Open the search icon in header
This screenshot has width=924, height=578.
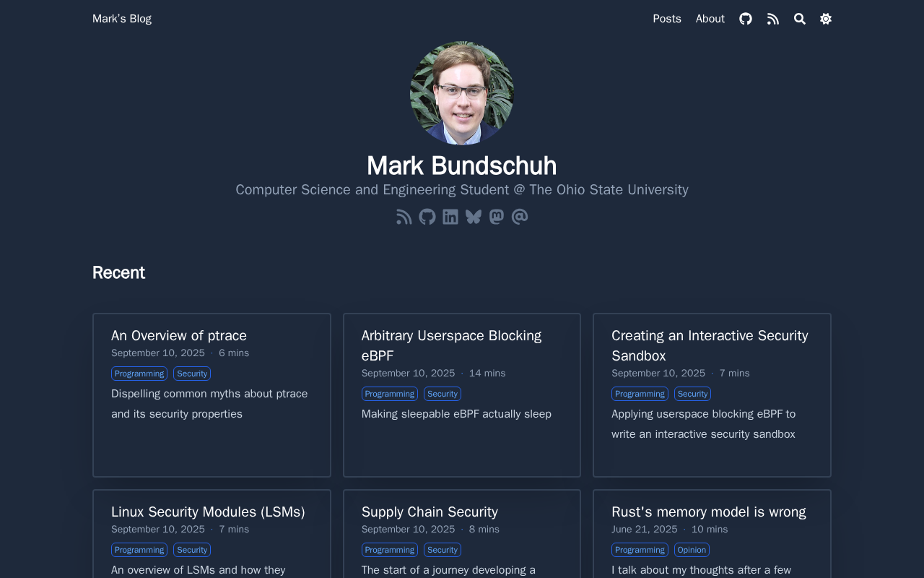click(800, 19)
